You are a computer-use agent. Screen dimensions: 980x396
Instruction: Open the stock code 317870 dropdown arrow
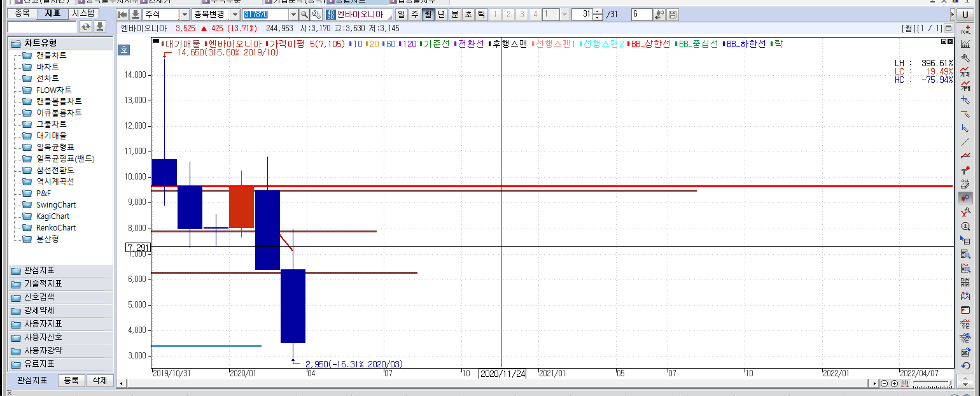coord(293,15)
